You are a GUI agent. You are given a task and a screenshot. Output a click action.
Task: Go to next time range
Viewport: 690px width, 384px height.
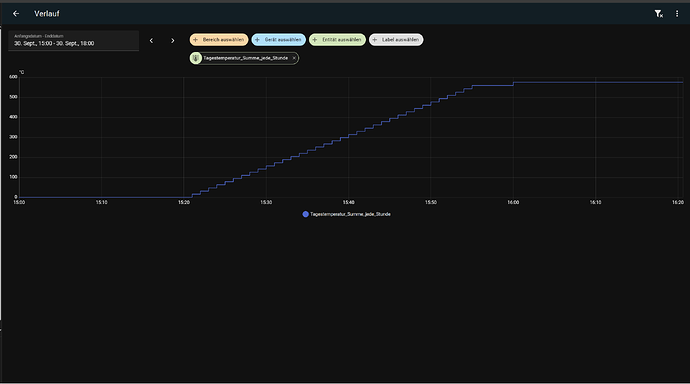172,40
